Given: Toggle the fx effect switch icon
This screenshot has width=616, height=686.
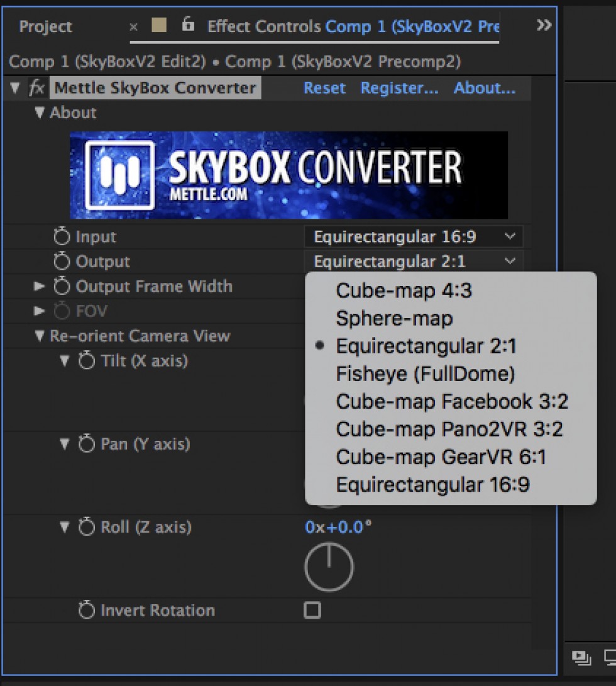Looking at the screenshot, I should point(36,88).
